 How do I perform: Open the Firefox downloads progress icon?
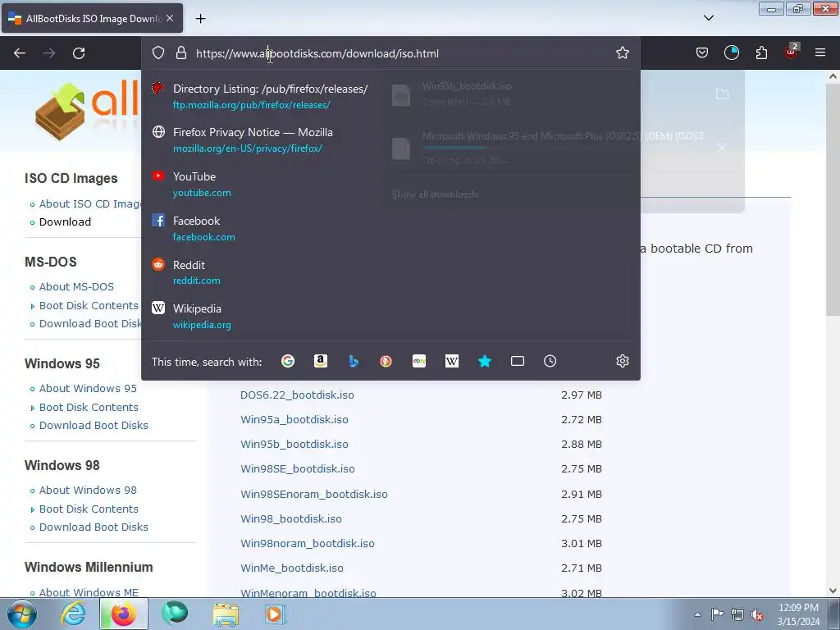(731, 52)
